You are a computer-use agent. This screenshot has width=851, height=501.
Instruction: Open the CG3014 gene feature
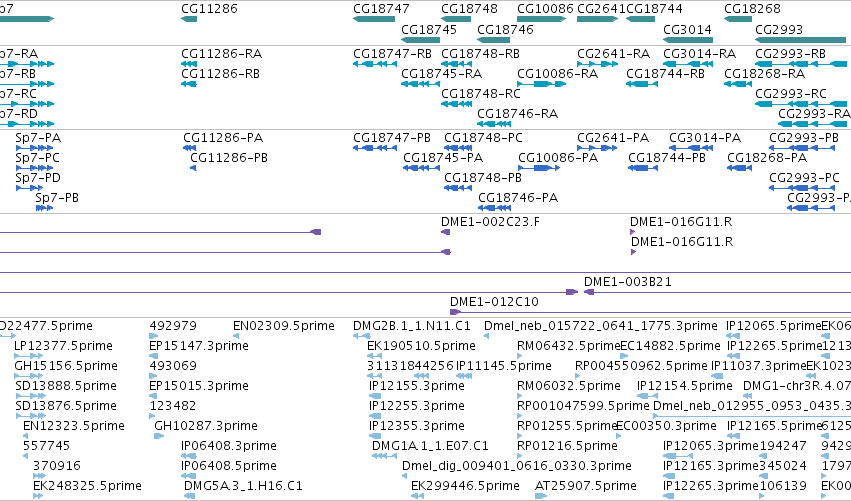688,40
